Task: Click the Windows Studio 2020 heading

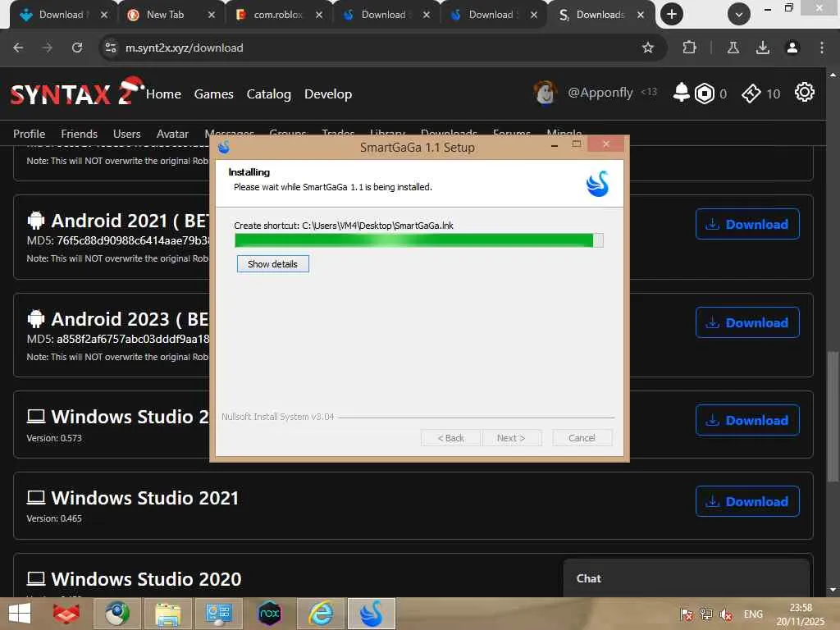Action: tap(146, 578)
